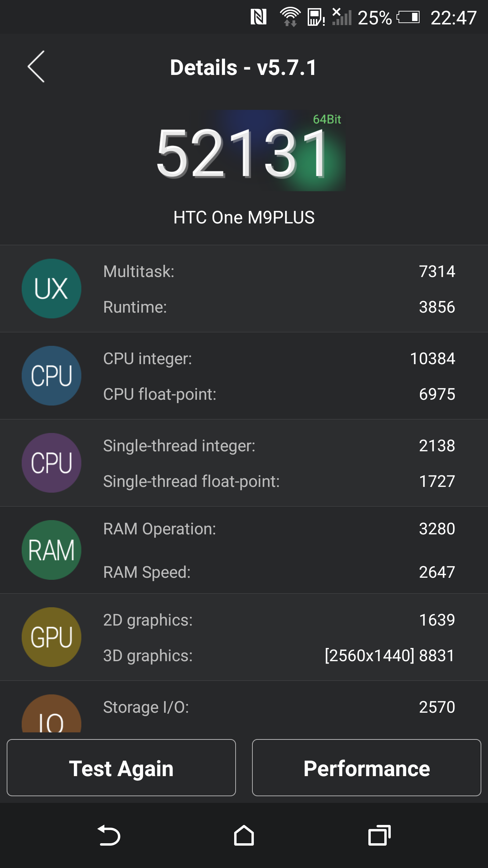Image resolution: width=488 pixels, height=868 pixels.
Task: Tap the NFC status bar icon
Action: pyautogui.click(x=259, y=17)
